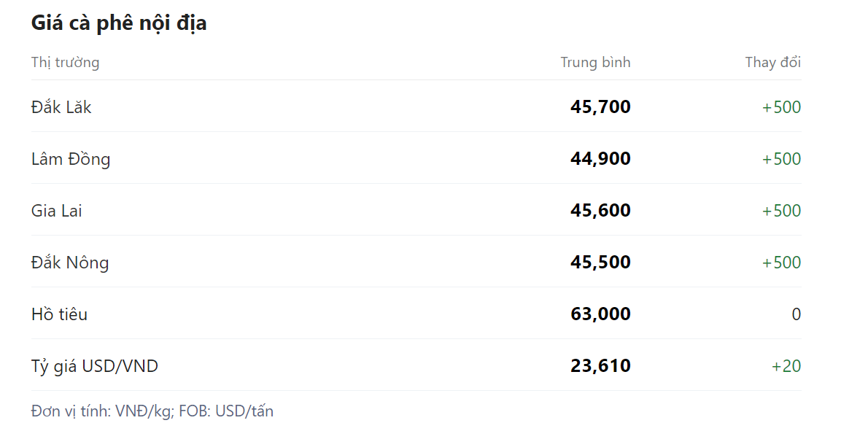Click the 23,610 exchange rate value
The height and width of the screenshot is (423, 868).
coord(600,366)
